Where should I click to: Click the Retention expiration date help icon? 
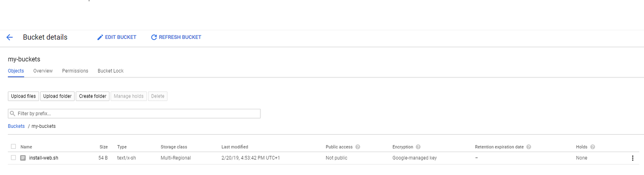tap(529, 147)
